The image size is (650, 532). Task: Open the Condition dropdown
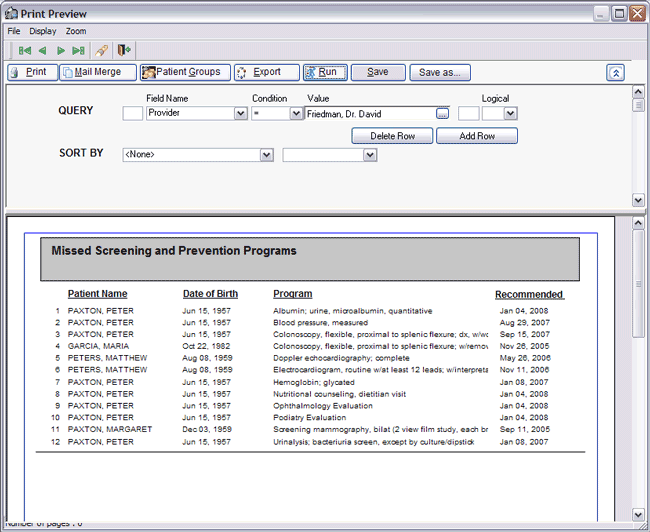coord(296,114)
